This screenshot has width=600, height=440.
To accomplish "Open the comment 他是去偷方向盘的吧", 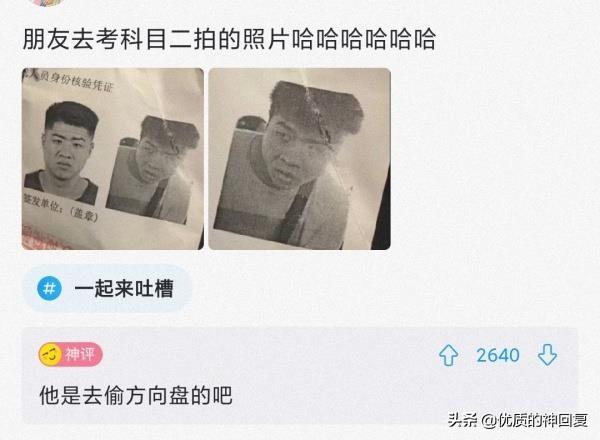I will pyautogui.click(x=136, y=395).
